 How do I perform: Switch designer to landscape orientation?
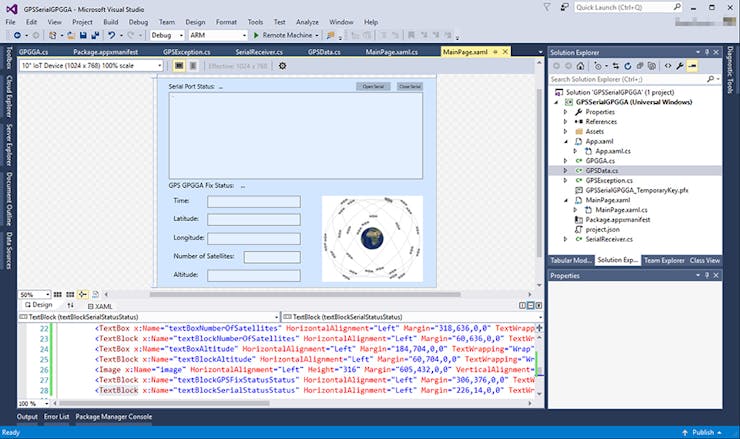pos(179,66)
